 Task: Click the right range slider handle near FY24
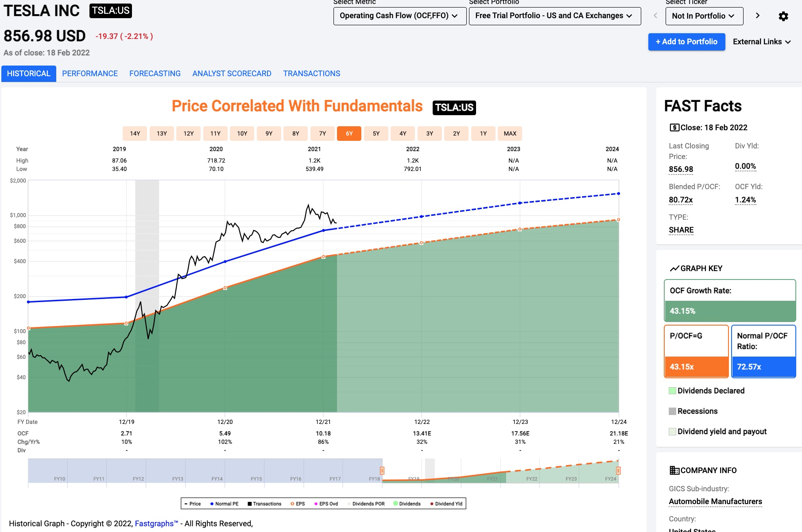pyautogui.click(x=618, y=470)
